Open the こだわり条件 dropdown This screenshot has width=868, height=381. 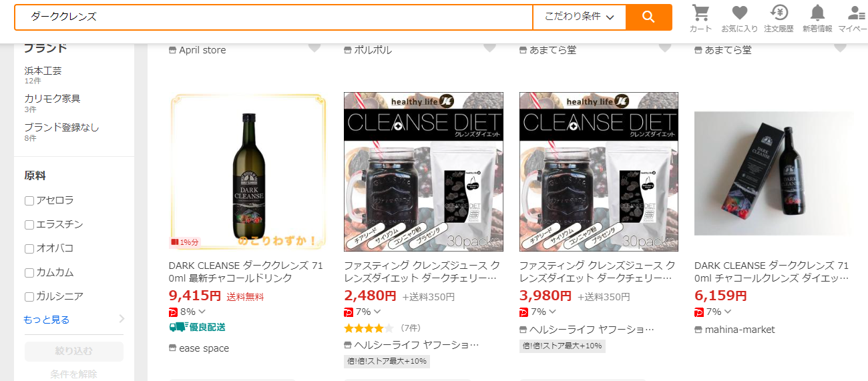(x=579, y=17)
